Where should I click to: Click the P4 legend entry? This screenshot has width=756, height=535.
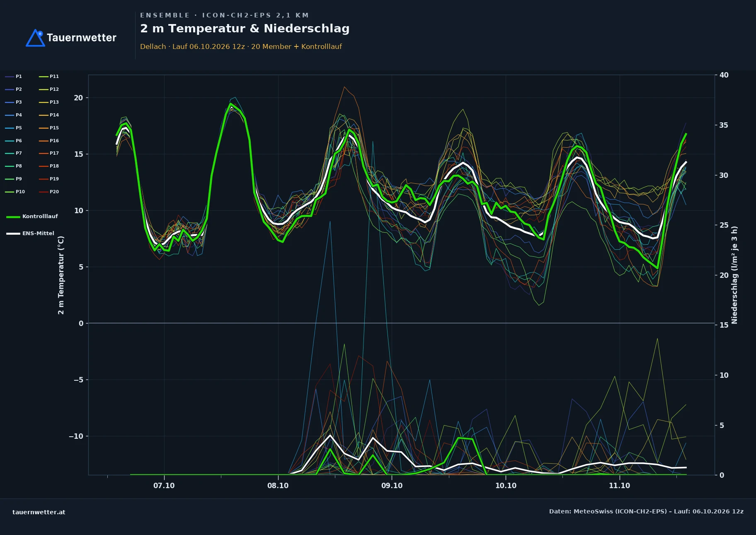(14, 115)
